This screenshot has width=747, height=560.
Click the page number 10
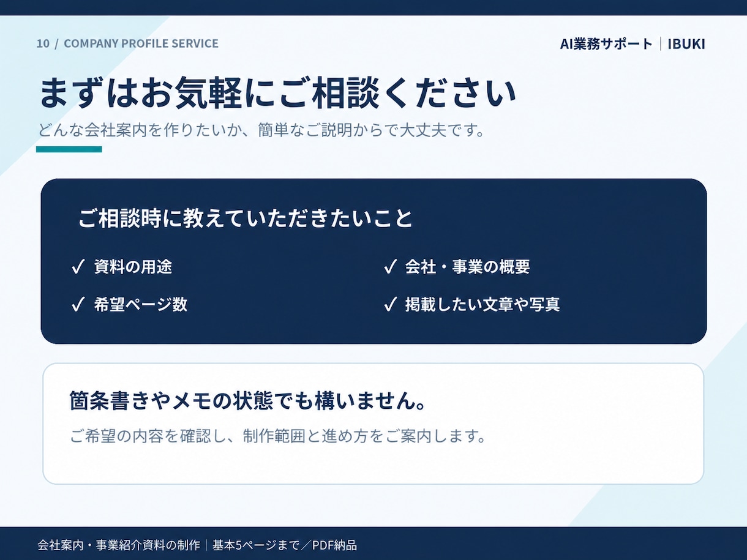tap(43, 43)
